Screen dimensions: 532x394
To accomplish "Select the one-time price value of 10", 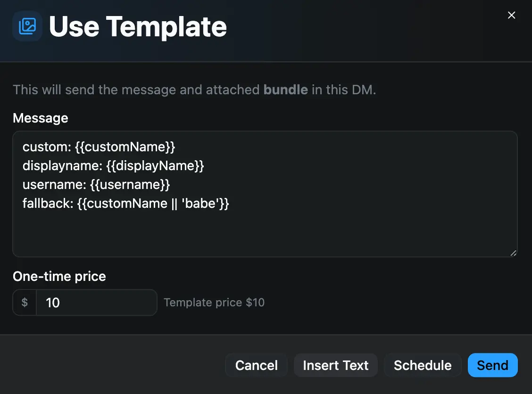I will pyautogui.click(x=52, y=303).
